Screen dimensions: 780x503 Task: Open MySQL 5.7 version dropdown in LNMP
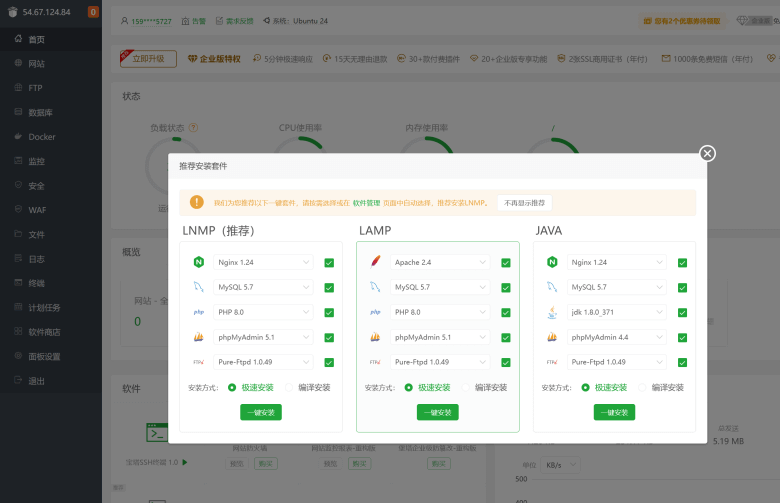[x=263, y=287]
